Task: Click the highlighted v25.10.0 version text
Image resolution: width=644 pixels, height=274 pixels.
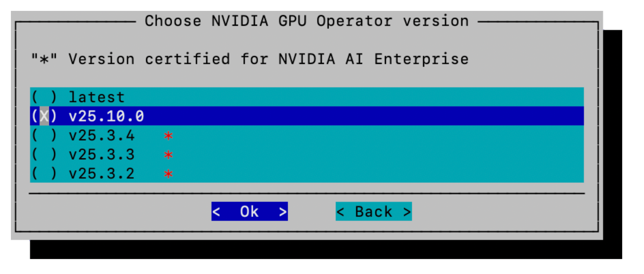Action: click(x=106, y=116)
